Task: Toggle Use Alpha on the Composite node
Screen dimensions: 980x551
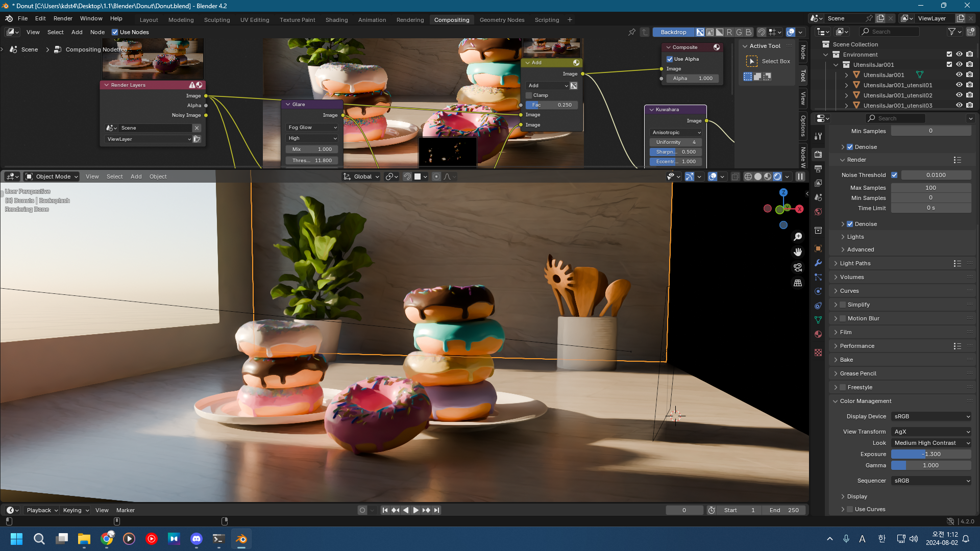Action: [x=670, y=59]
